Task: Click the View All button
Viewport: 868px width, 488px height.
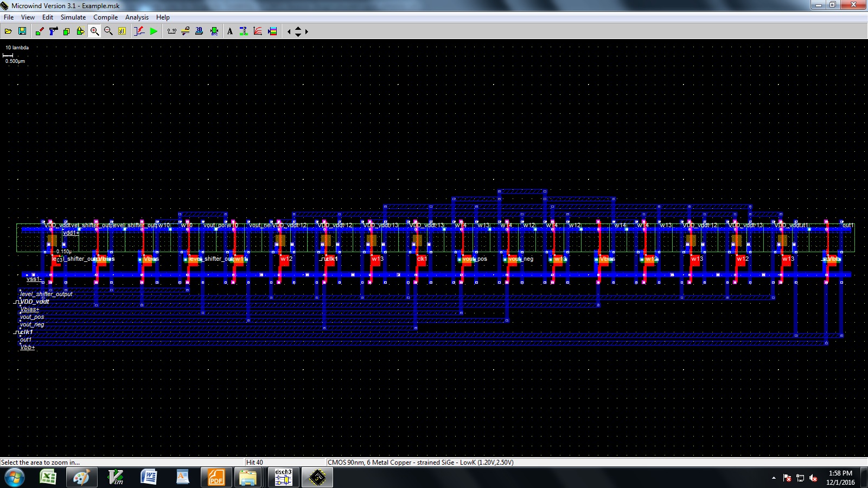Action: point(122,31)
